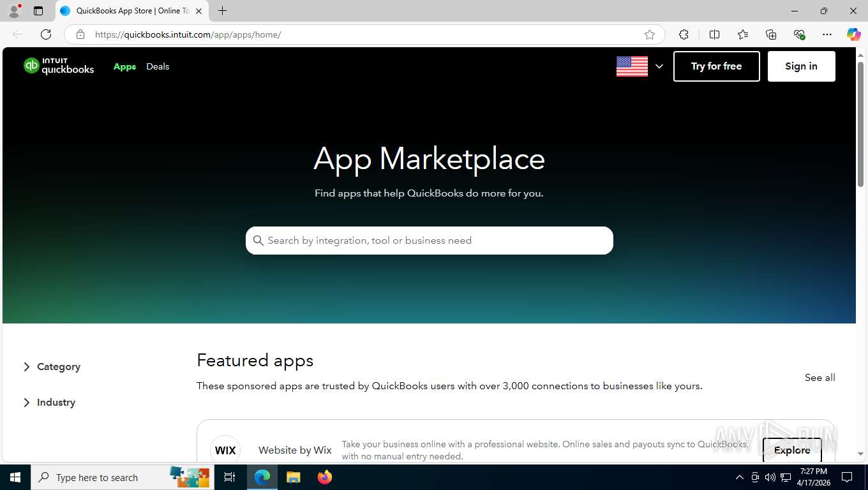Open the Favorites list icon
The height and width of the screenshot is (490, 868).
(743, 34)
